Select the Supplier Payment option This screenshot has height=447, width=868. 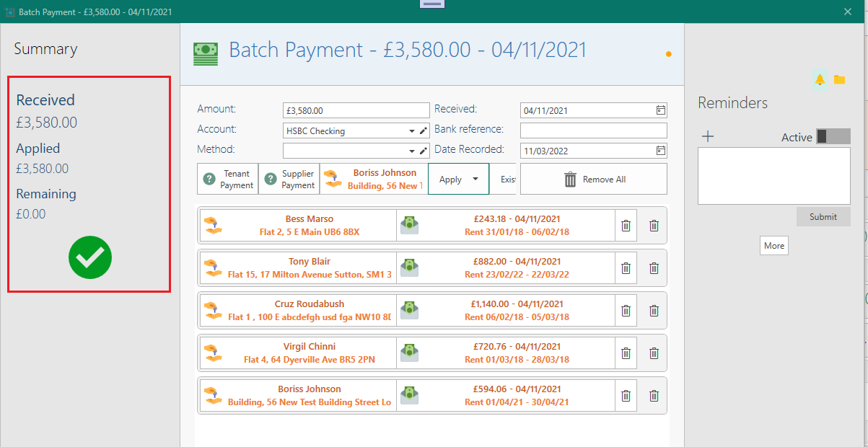click(x=289, y=180)
